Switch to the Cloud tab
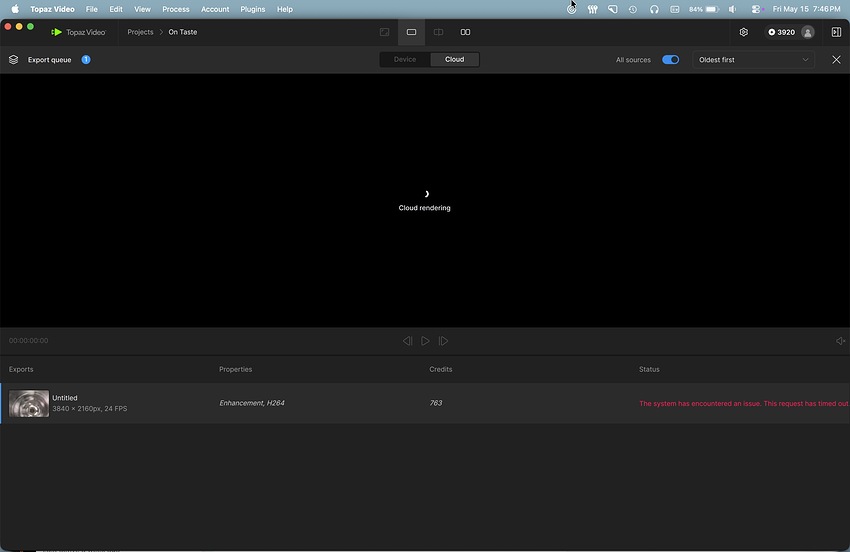 point(454,60)
